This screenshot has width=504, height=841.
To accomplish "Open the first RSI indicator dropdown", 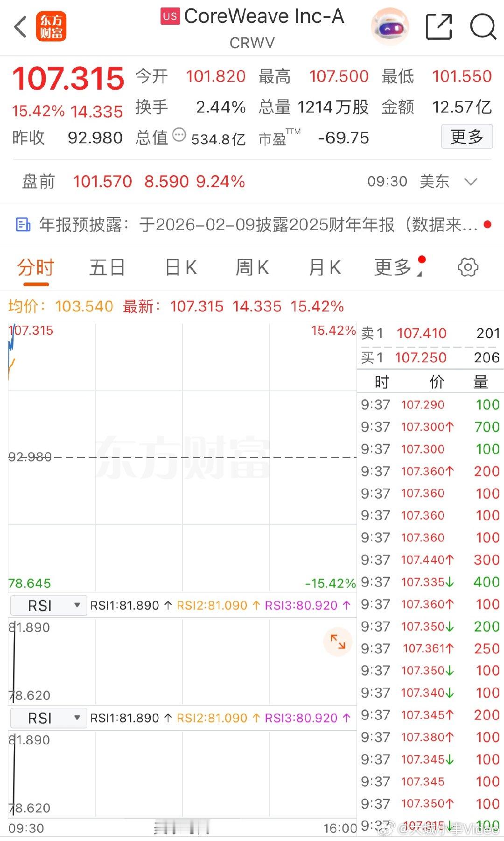I will tap(48, 606).
